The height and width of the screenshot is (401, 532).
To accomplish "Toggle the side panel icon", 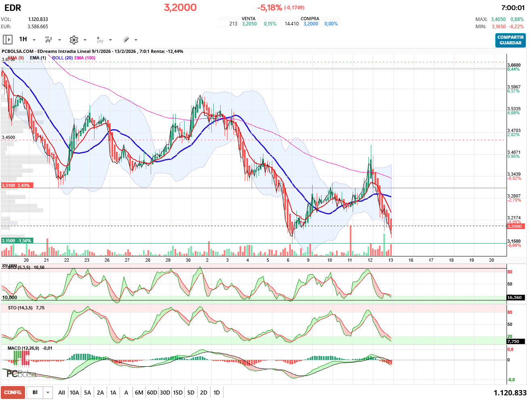I will coord(7,40).
